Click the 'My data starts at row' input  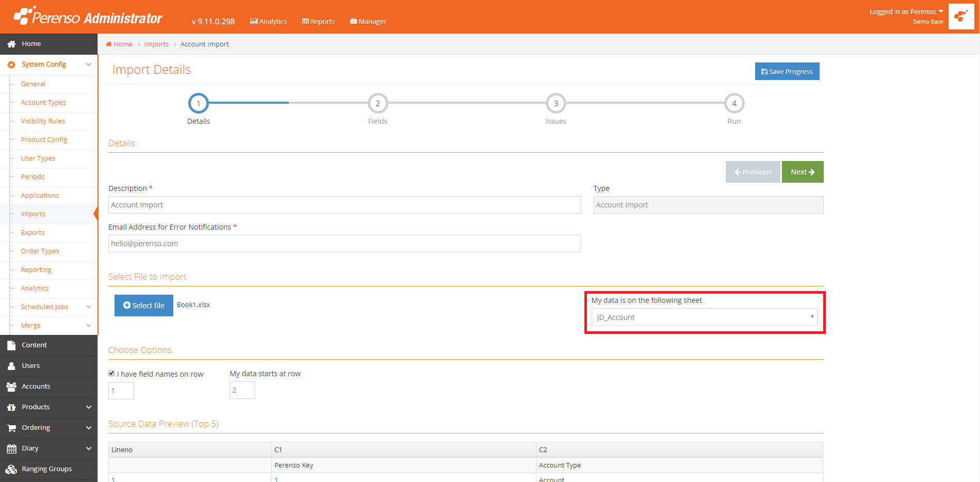tap(242, 390)
